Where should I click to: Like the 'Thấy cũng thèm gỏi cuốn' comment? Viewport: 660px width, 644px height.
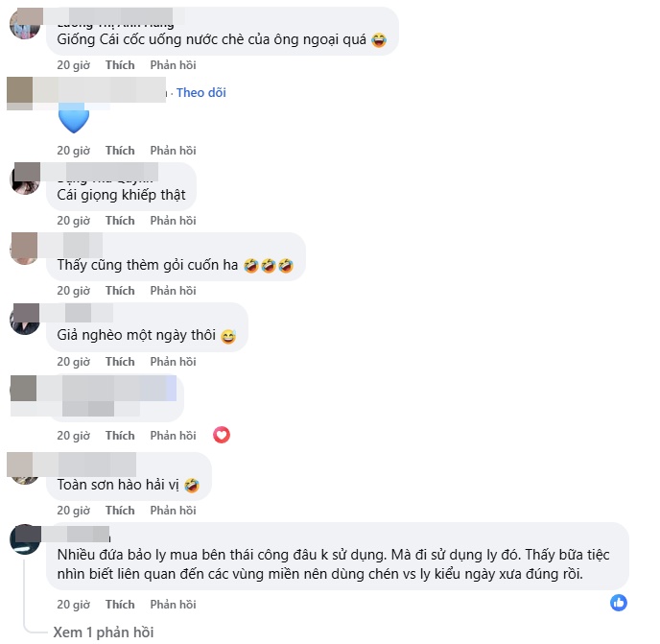[x=120, y=291]
